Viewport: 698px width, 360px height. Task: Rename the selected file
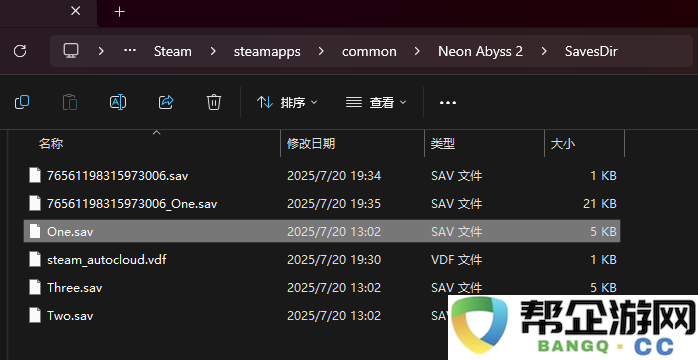(x=118, y=102)
